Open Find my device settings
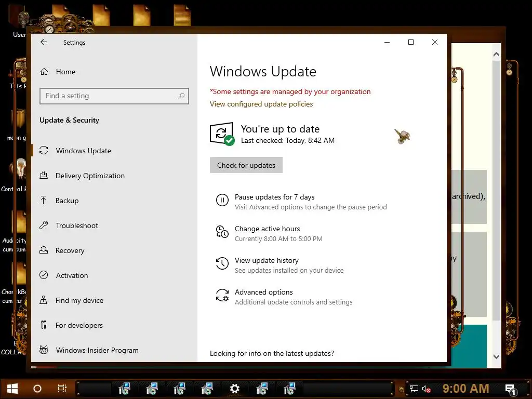Image resolution: width=532 pixels, height=399 pixels. coord(114,300)
